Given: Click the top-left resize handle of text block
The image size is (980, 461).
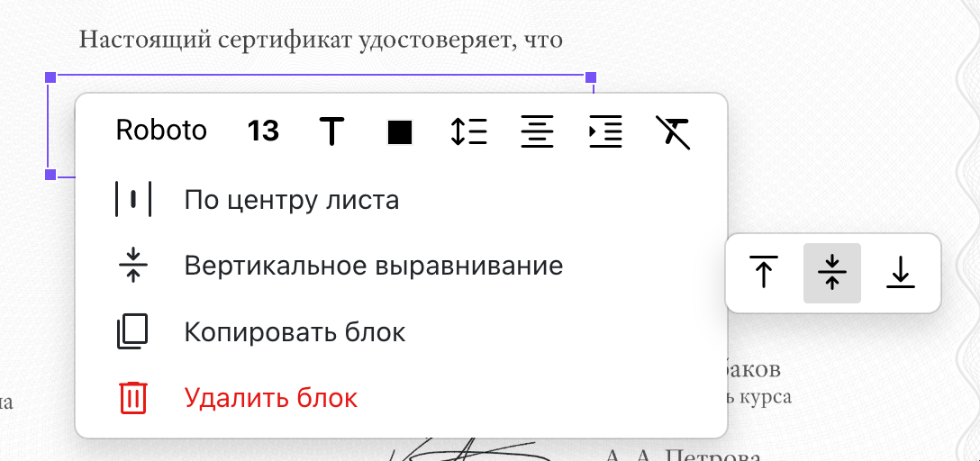Looking at the screenshot, I should [x=51, y=77].
